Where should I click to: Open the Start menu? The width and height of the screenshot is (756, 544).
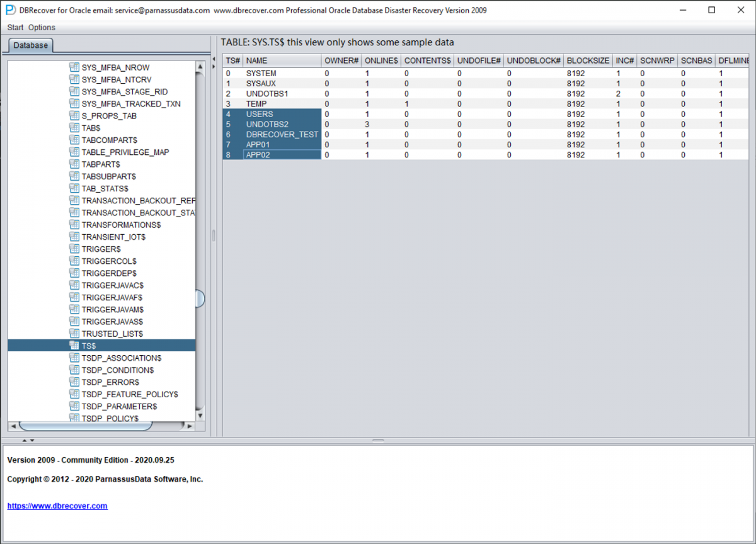click(x=14, y=27)
